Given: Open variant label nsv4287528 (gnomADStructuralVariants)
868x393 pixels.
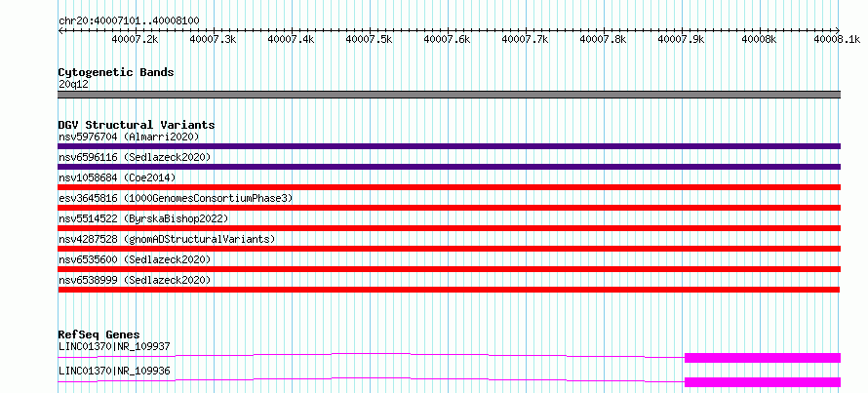Looking at the screenshot, I should [167, 239].
